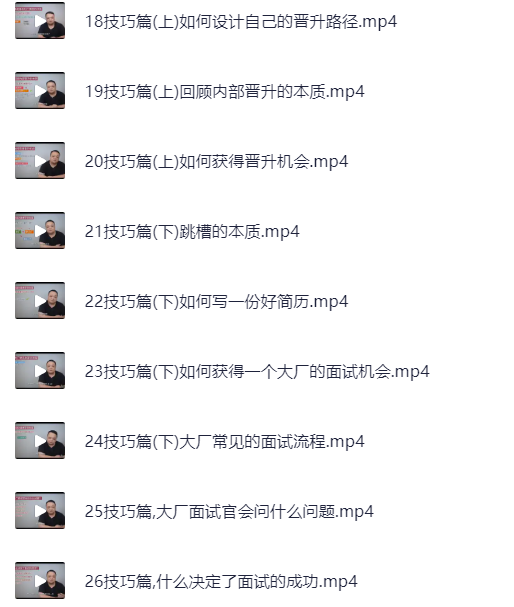514x607 pixels.
Task: Open file 22技巧篇(下)如何写一份好简历.mp4
Action: point(216,302)
